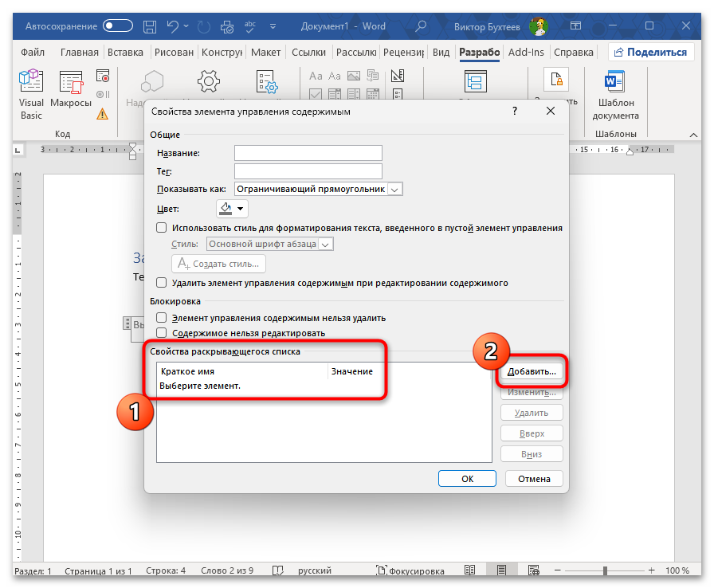Click the Save icon in title bar
Viewport: 714px width, 588px height.
point(149,26)
